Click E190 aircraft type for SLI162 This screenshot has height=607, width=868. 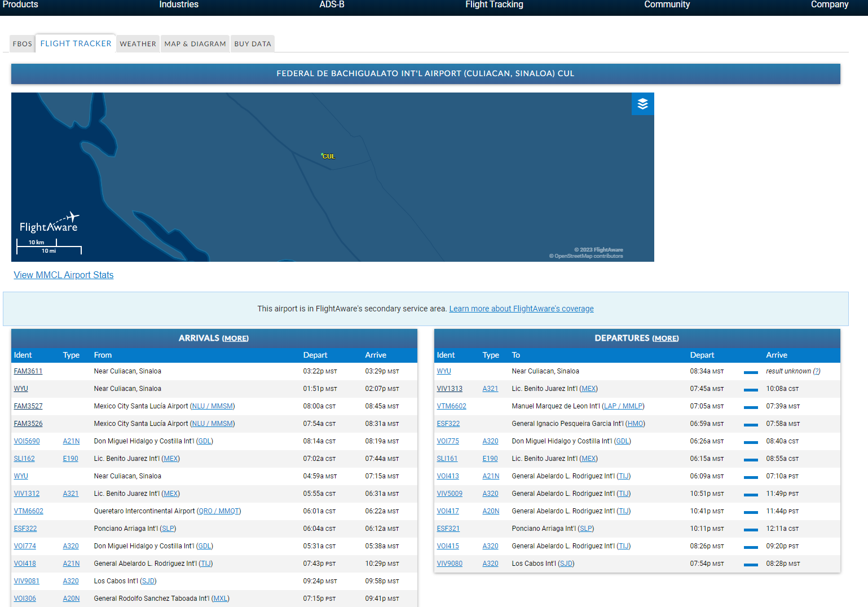[x=71, y=459]
